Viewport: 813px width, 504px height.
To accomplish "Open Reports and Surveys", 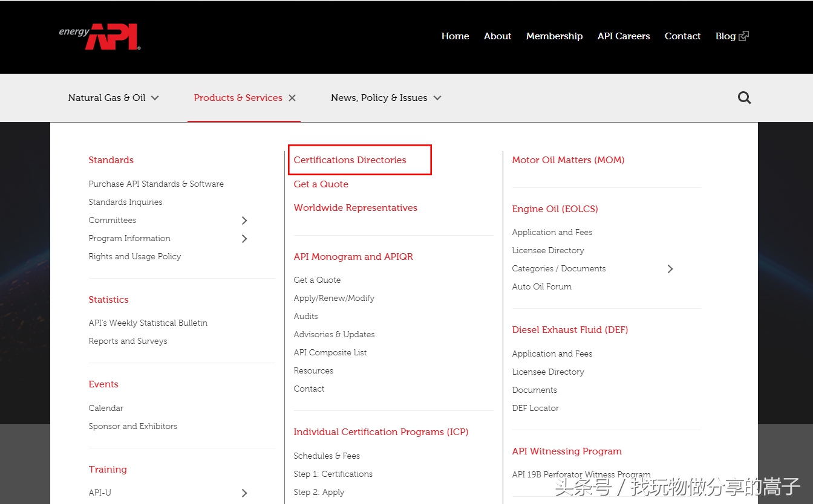I will coord(128,341).
